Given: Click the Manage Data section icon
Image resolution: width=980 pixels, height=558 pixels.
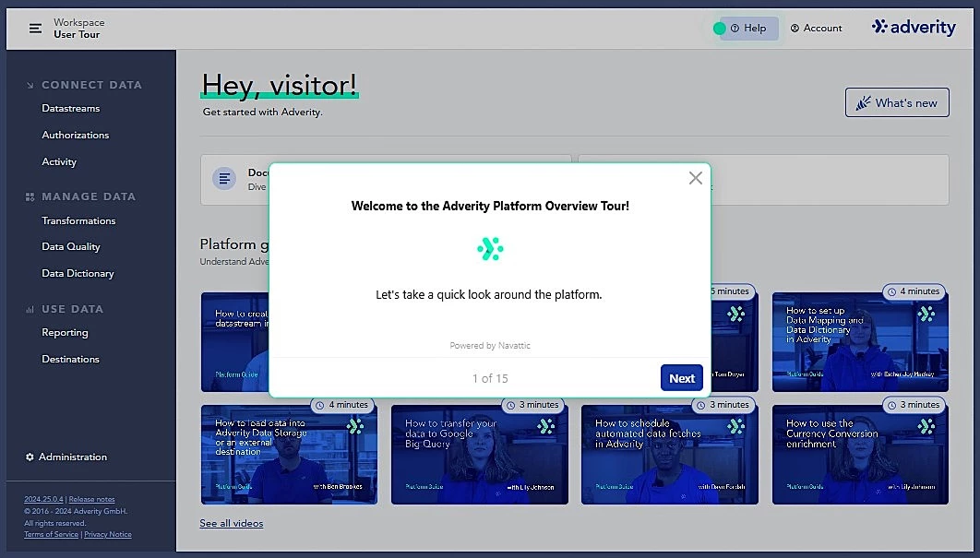Looking at the screenshot, I should click(x=30, y=196).
